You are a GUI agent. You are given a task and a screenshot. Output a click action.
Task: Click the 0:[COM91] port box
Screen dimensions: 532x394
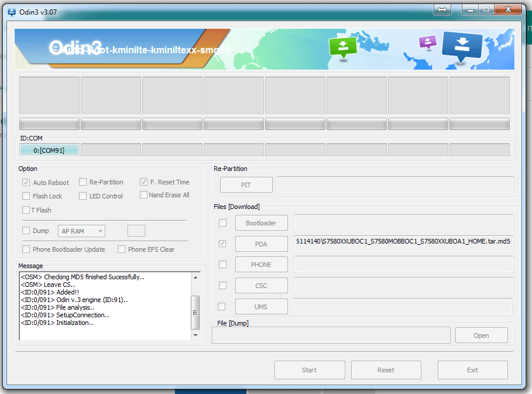pyautogui.click(x=49, y=150)
